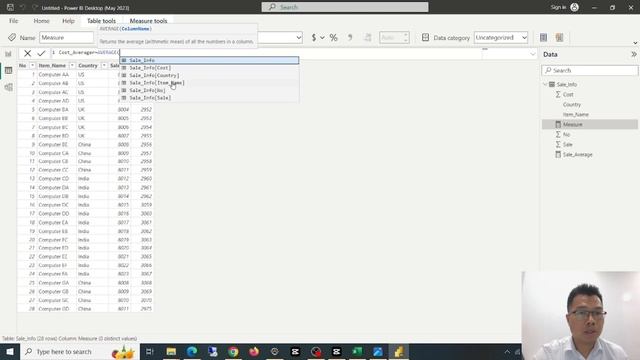Screen dimensions: 640x360
Task: Cancel the formula with the X icon
Action: [27, 53]
